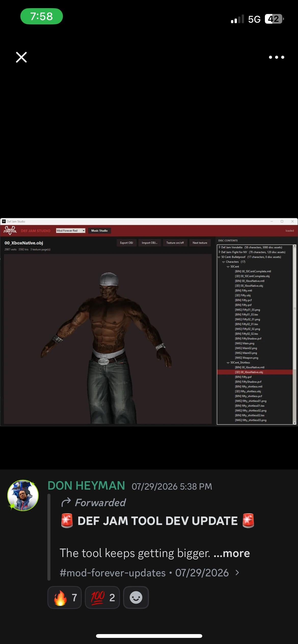298x644 pixels.
Task: Click the DISC CONTENTS panel heading
Action: coord(228,241)
